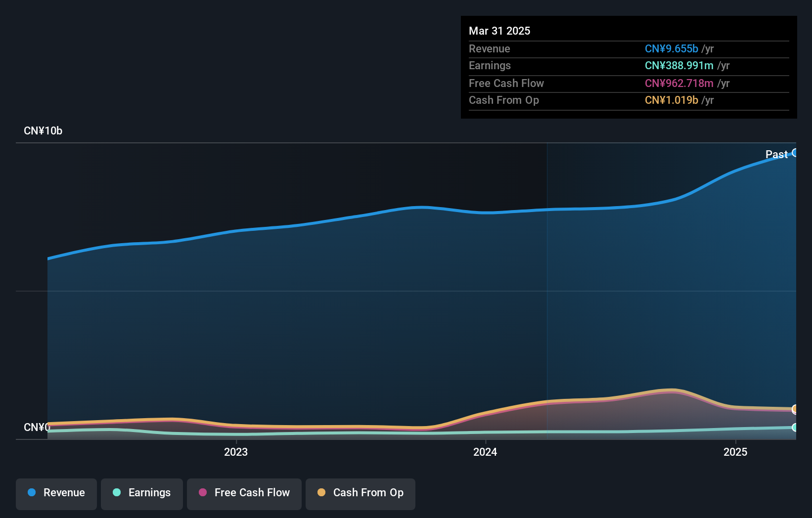Click the CN¥1.019b cash from op value
The width and height of the screenshot is (812, 518).
672,100
